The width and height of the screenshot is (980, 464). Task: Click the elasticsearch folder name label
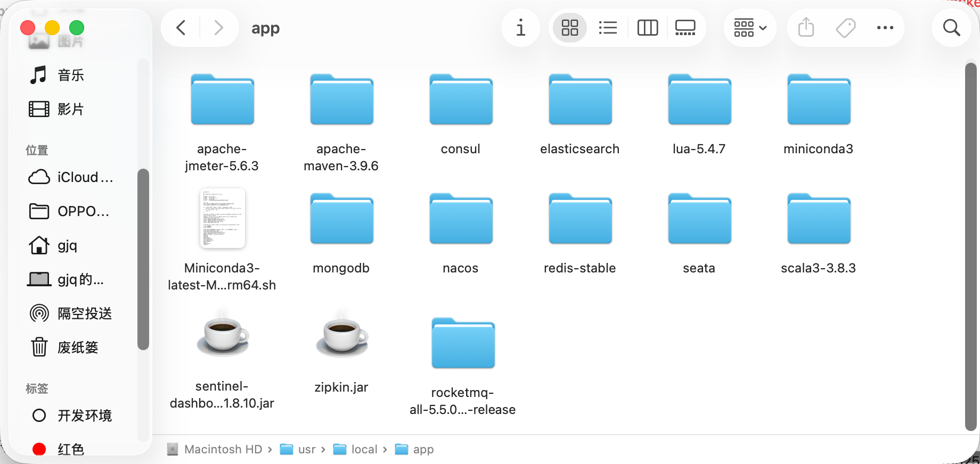coord(580,149)
